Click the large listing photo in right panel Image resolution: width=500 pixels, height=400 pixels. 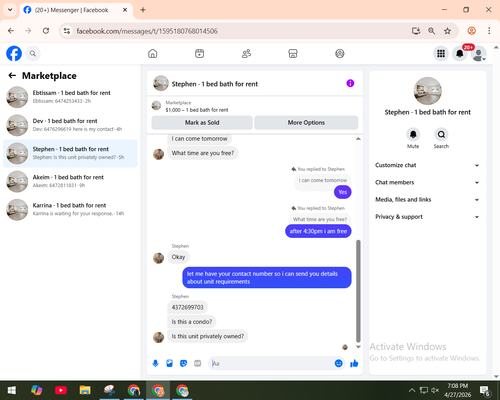click(427, 91)
